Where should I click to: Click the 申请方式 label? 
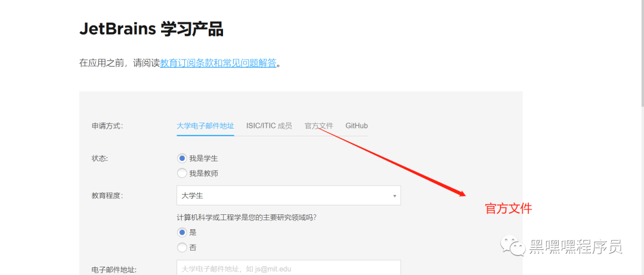pyautogui.click(x=107, y=126)
